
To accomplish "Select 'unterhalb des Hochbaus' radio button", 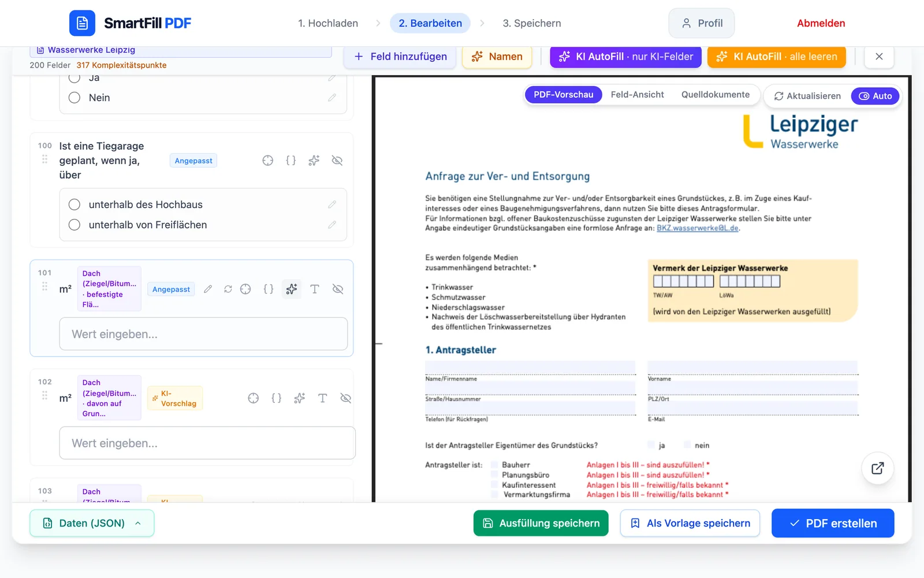I will click(74, 205).
